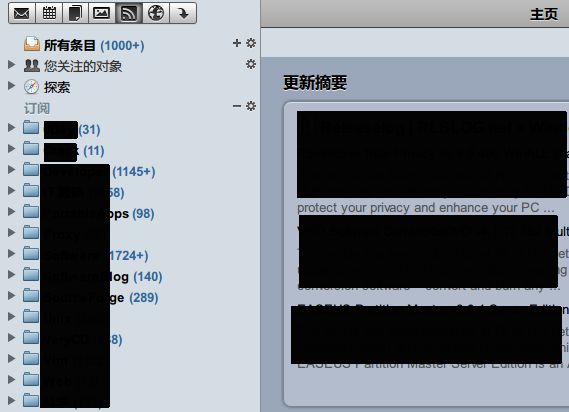Expand the 探索 tree arrow
This screenshot has width=569, height=412.
click(12, 86)
